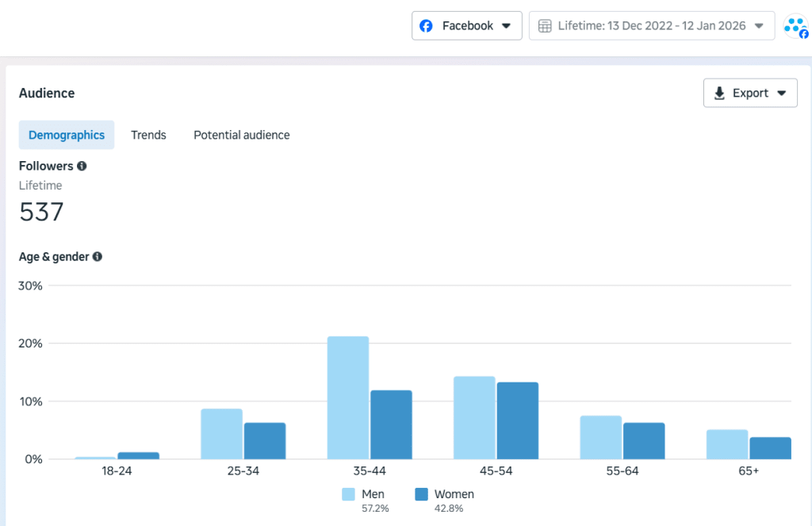Click the Facebook logo in the platform selector
Viewport: 812px width, 526px height.
[427, 26]
